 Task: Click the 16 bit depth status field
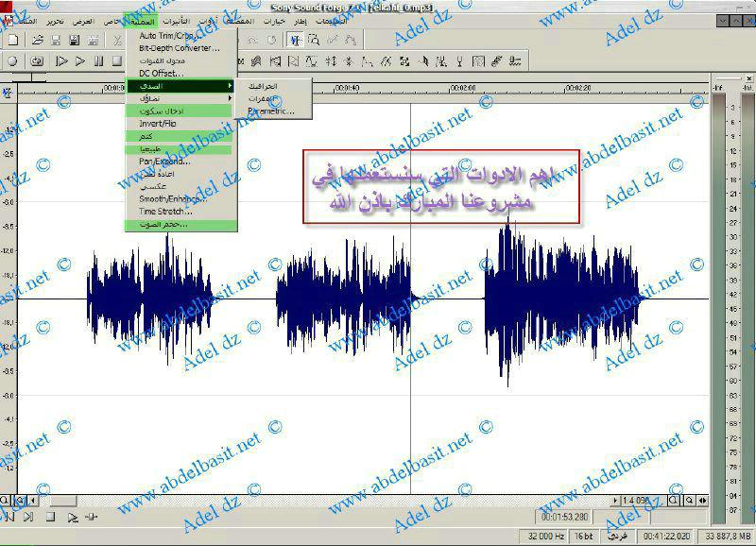pos(584,537)
